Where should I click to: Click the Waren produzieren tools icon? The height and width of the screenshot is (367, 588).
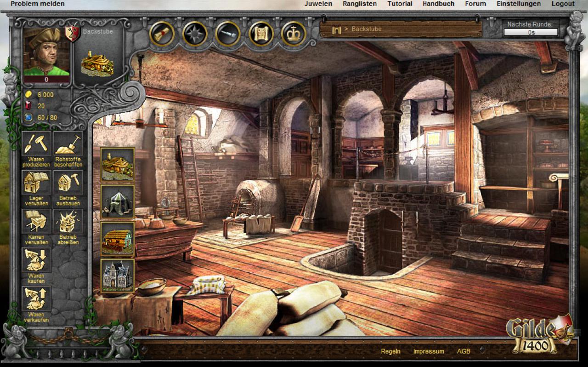tap(37, 144)
